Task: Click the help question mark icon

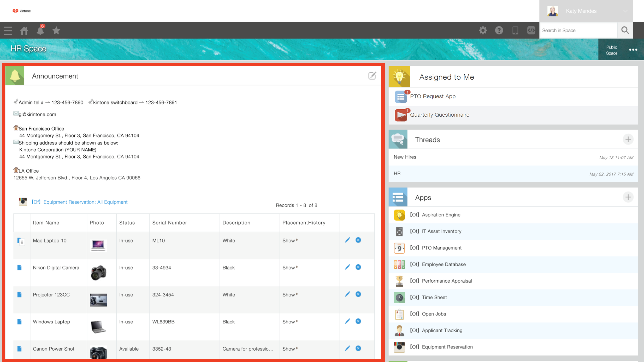Action: [499, 31]
